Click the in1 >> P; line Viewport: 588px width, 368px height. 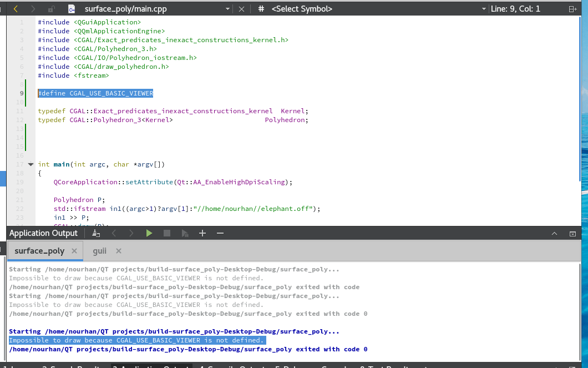click(71, 218)
